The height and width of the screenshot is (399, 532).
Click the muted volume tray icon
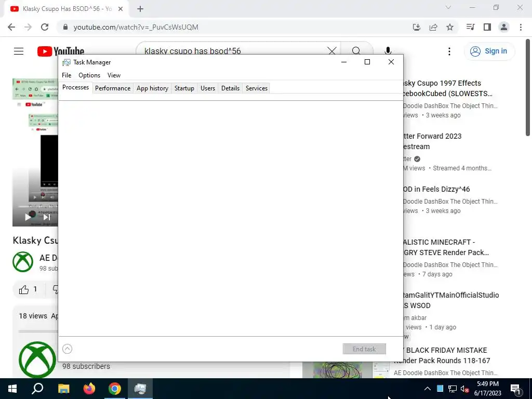[x=465, y=389]
